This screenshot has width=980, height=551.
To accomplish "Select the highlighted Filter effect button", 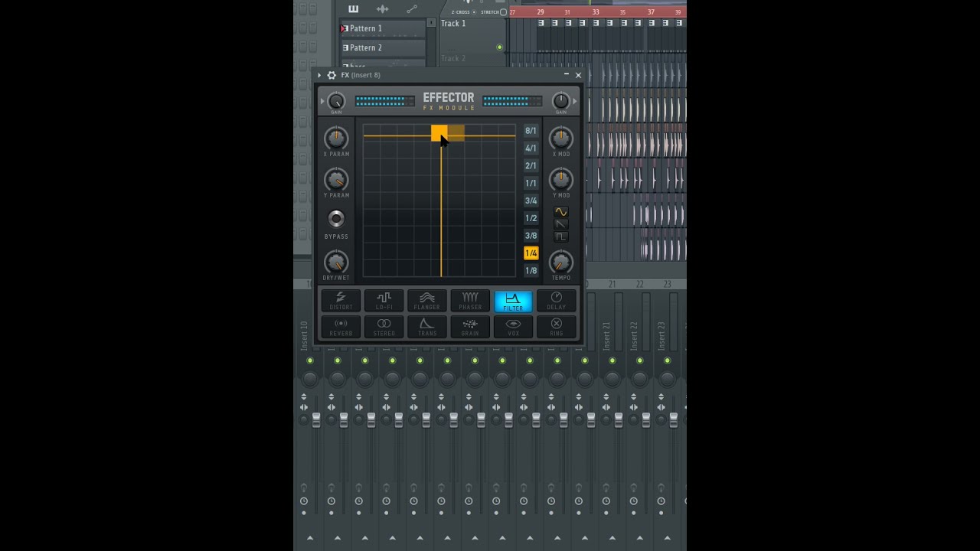I will (513, 301).
